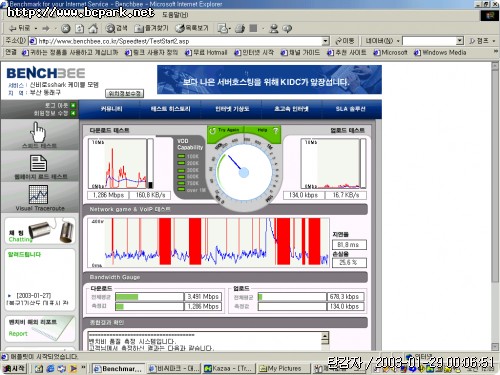Open the Windows Media link in Links bar
This screenshot has width=500, height=375.
coord(440,53)
